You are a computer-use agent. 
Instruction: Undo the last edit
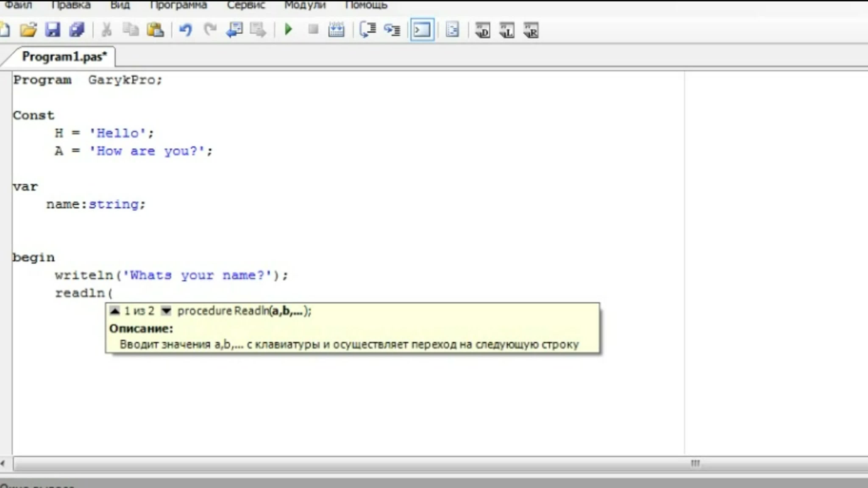186,30
